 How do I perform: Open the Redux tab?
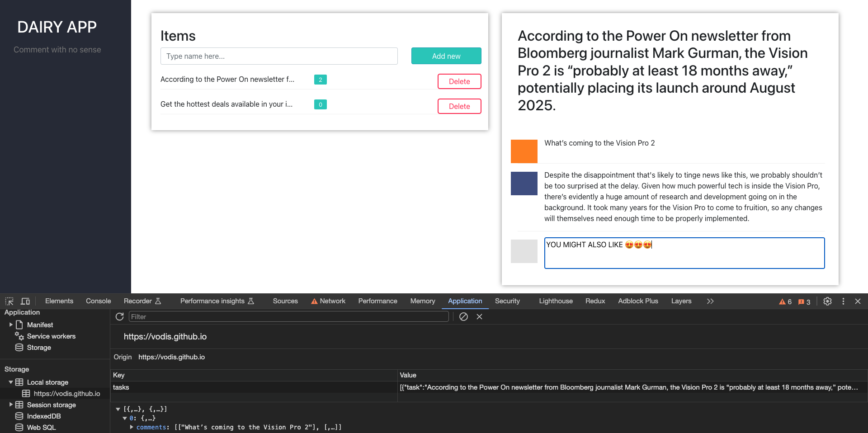click(x=595, y=301)
